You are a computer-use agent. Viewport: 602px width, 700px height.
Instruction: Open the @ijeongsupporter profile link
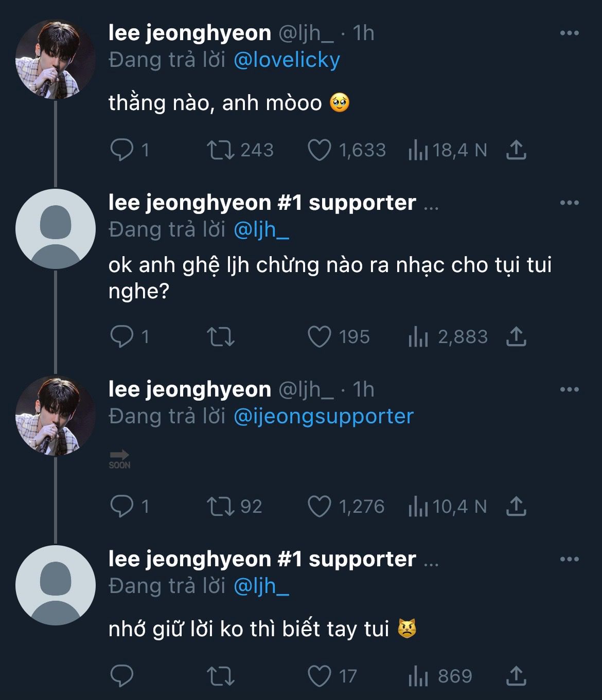[323, 417]
